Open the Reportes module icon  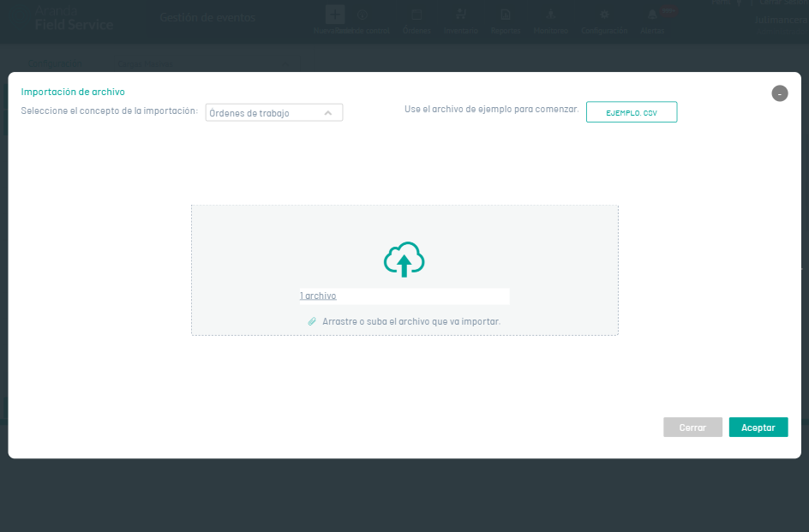click(506, 15)
